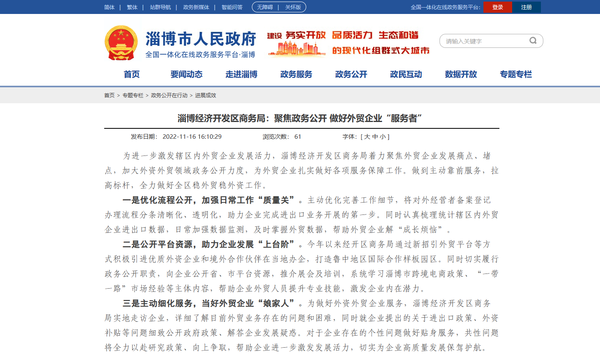Click 政务公开在行动 breadcrumb link
This screenshot has height=364, width=600.
(169, 95)
